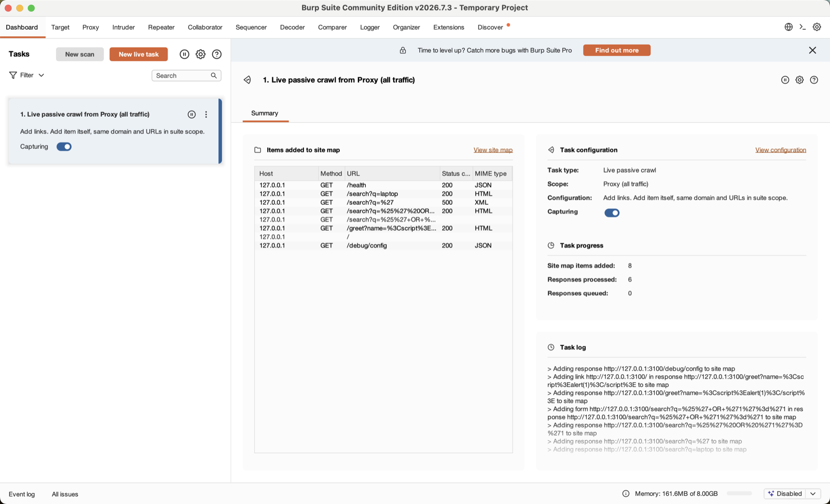Open the Decoder tab
Image resolution: width=830 pixels, height=504 pixels.
click(293, 27)
